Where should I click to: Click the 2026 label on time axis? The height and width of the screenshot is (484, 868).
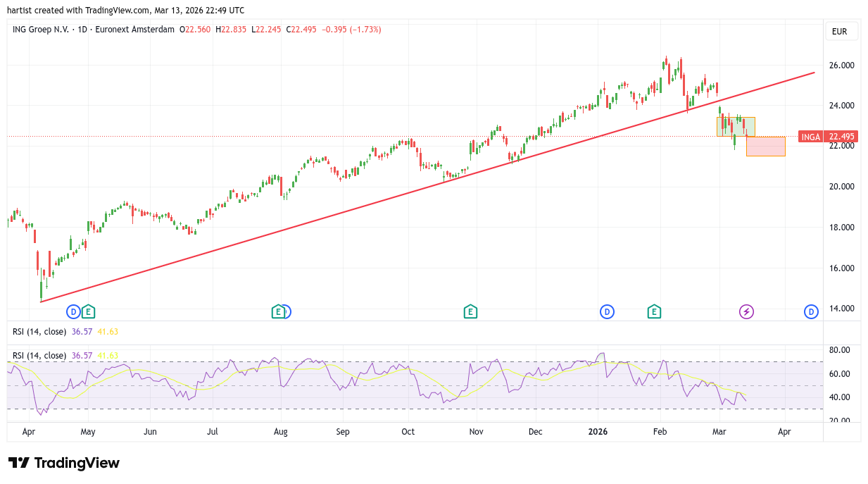tap(598, 431)
